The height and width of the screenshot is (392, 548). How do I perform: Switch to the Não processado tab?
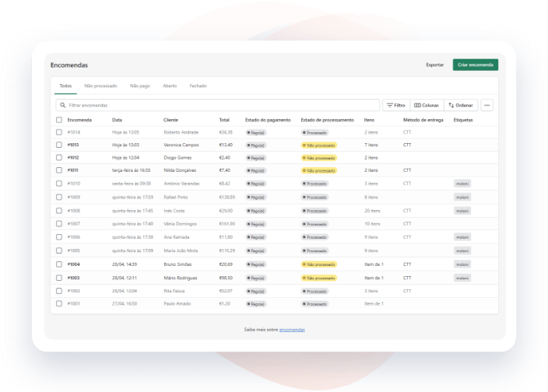[100, 86]
